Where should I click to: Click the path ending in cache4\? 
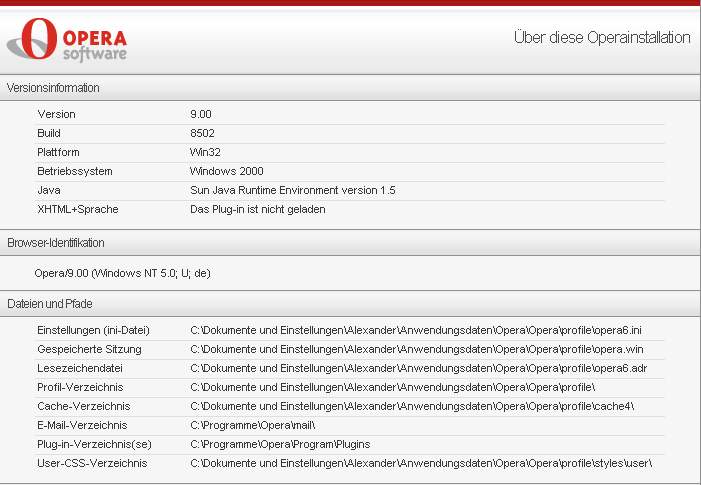[412, 406]
